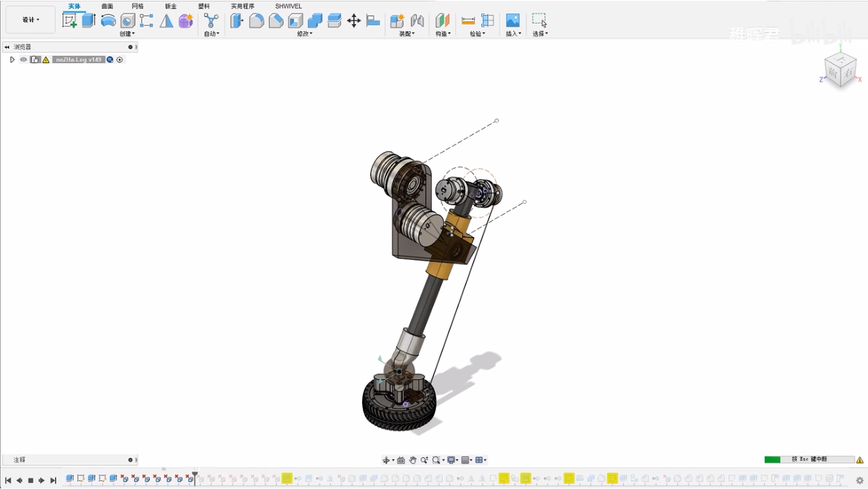Open the Insert (插入) dropdown menu

click(513, 34)
